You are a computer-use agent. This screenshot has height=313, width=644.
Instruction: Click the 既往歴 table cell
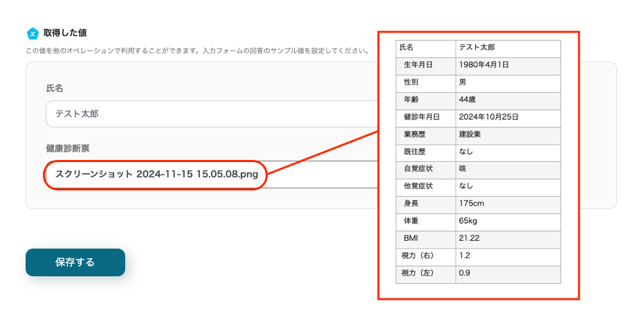[x=426, y=153]
